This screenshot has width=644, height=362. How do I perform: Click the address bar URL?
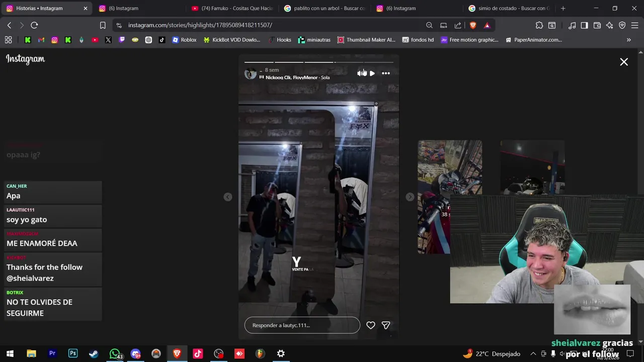click(x=200, y=25)
